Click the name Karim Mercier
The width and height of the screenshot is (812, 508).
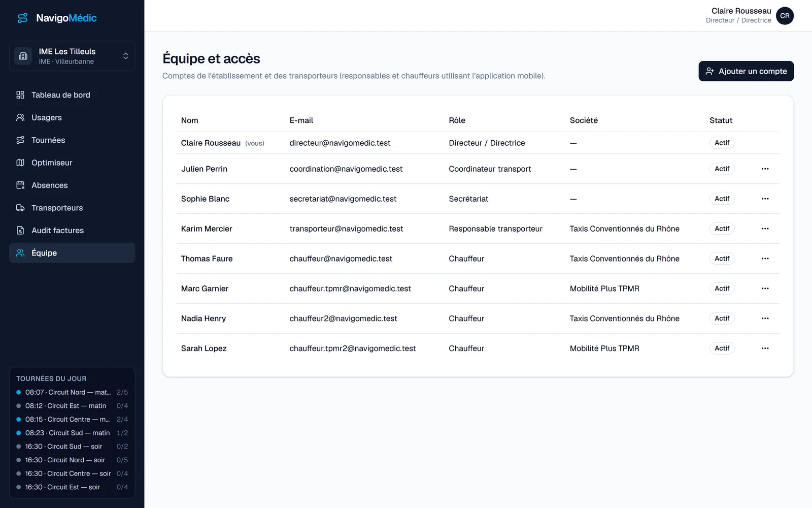coord(207,229)
